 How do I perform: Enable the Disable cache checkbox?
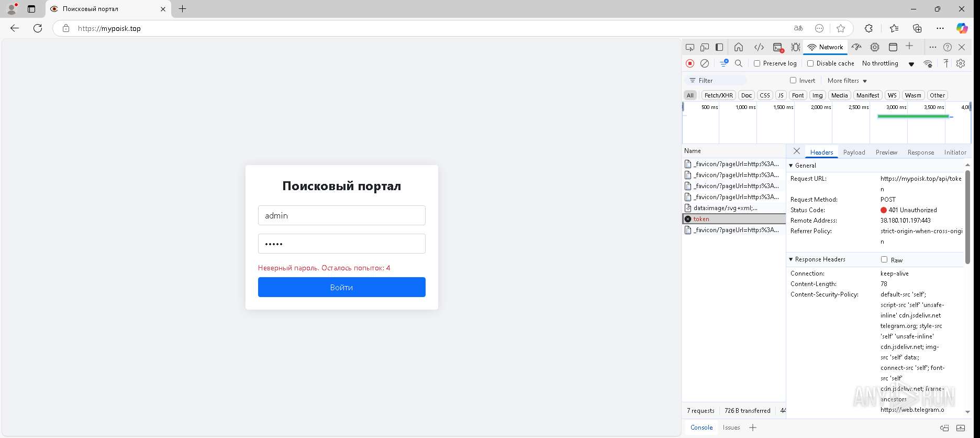click(x=810, y=63)
